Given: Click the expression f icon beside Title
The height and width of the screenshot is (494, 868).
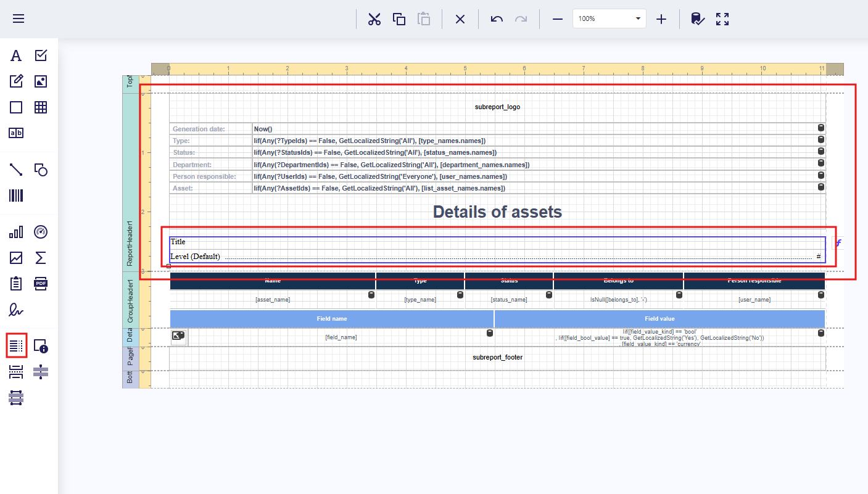Looking at the screenshot, I should [838, 243].
